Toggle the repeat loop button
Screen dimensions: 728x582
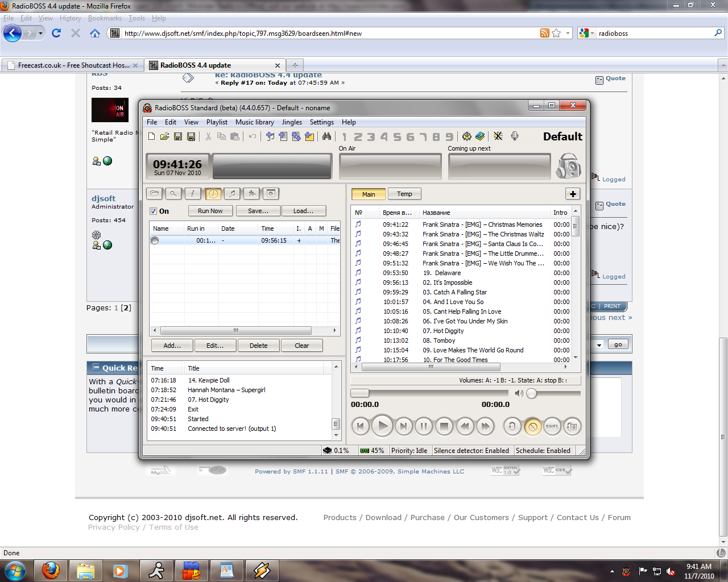[512, 426]
